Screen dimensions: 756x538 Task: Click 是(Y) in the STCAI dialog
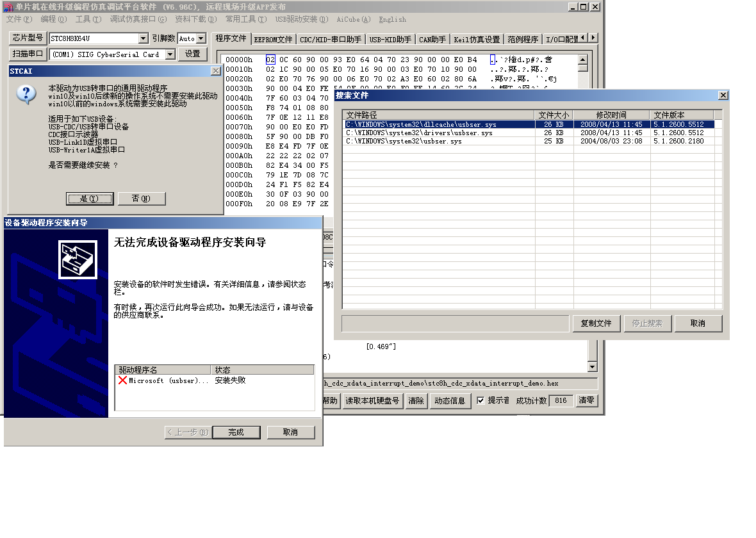(x=90, y=199)
